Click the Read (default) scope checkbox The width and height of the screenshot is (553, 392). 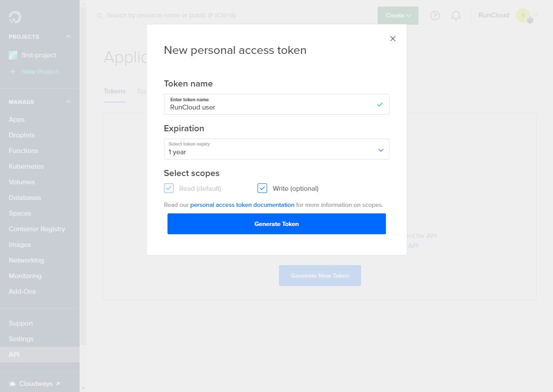(169, 188)
